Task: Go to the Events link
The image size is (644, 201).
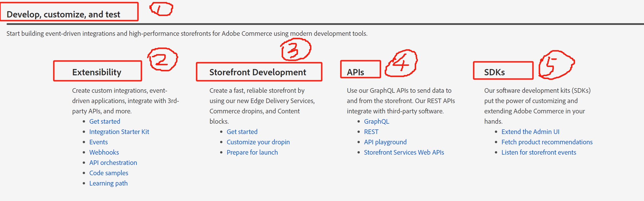Action: tap(98, 142)
